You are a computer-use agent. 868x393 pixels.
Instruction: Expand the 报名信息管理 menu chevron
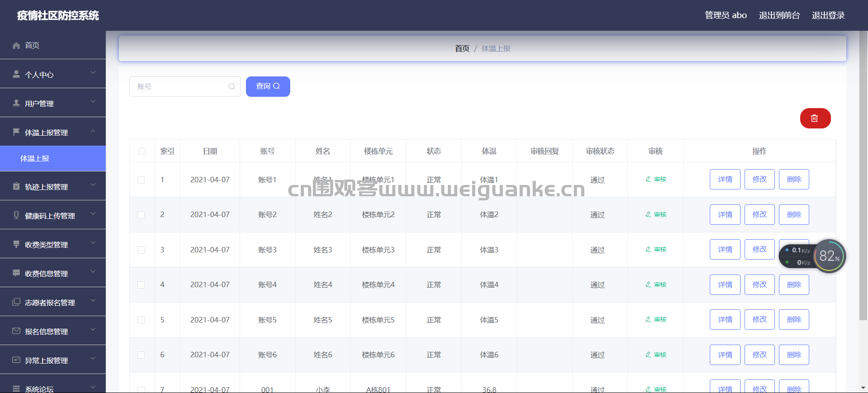click(93, 329)
